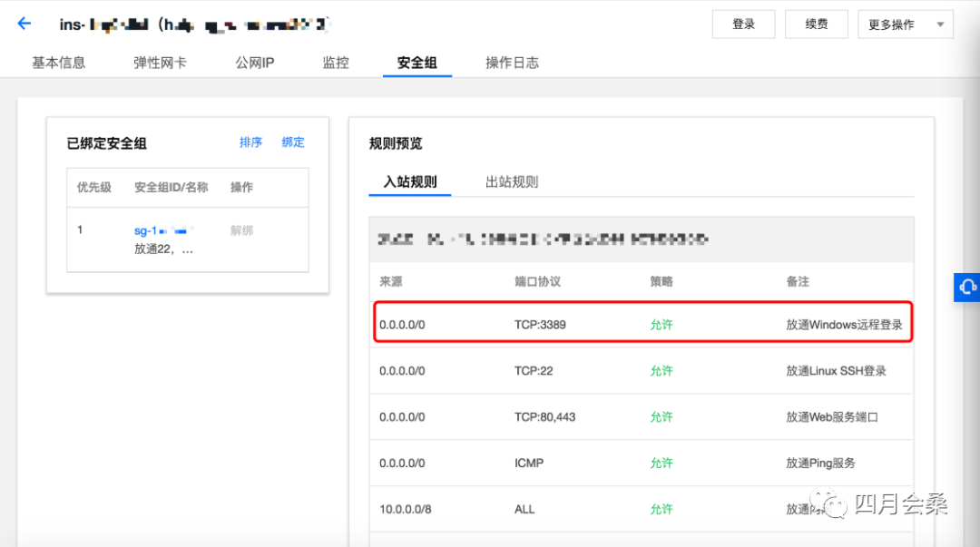
Task: Click the ALL protocol cell
Action: click(524, 510)
